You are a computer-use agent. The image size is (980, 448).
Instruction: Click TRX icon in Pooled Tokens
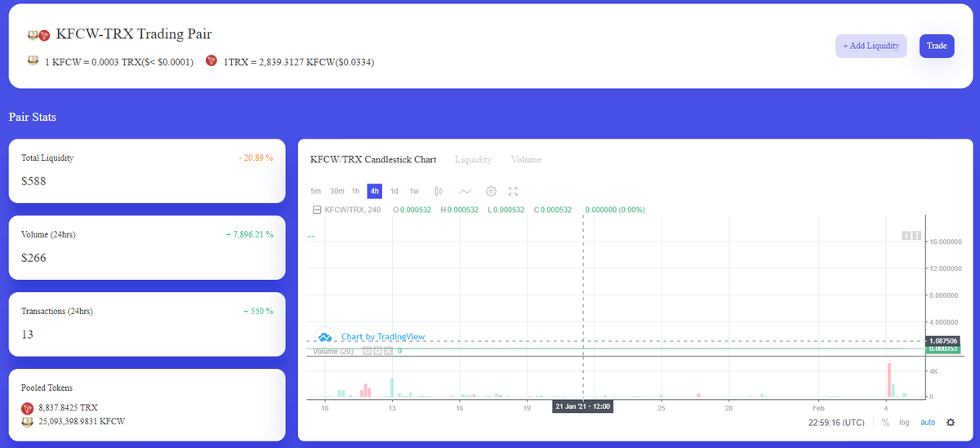coord(27,407)
